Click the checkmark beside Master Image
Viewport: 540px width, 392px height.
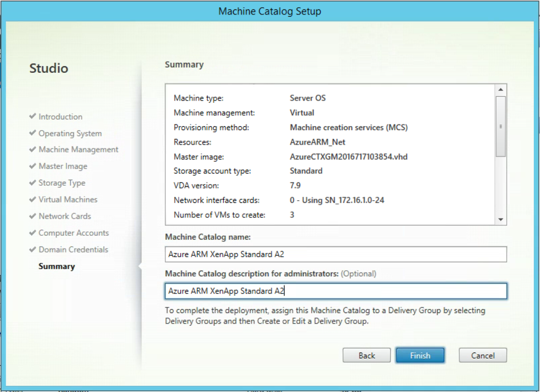pos(33,166)
